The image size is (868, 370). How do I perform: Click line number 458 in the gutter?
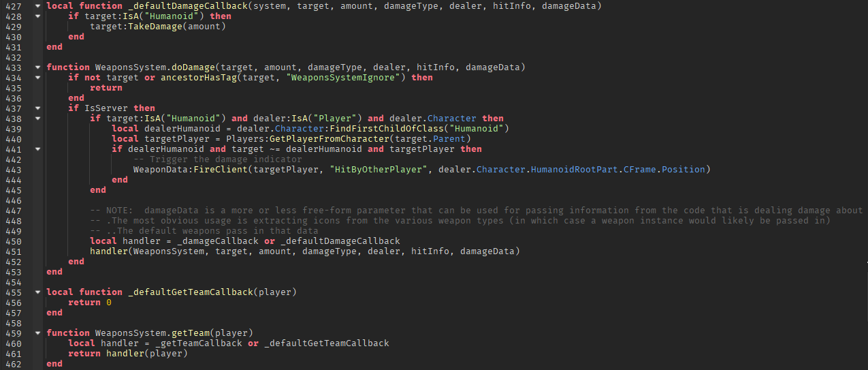click(x=14, y=322)
